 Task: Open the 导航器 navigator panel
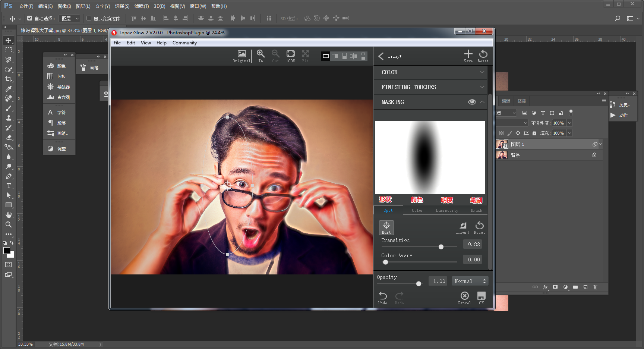59,87
